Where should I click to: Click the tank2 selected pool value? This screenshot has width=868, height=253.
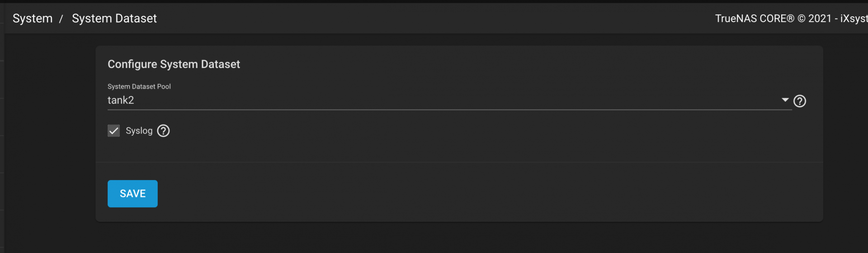[x=121, y=100]
